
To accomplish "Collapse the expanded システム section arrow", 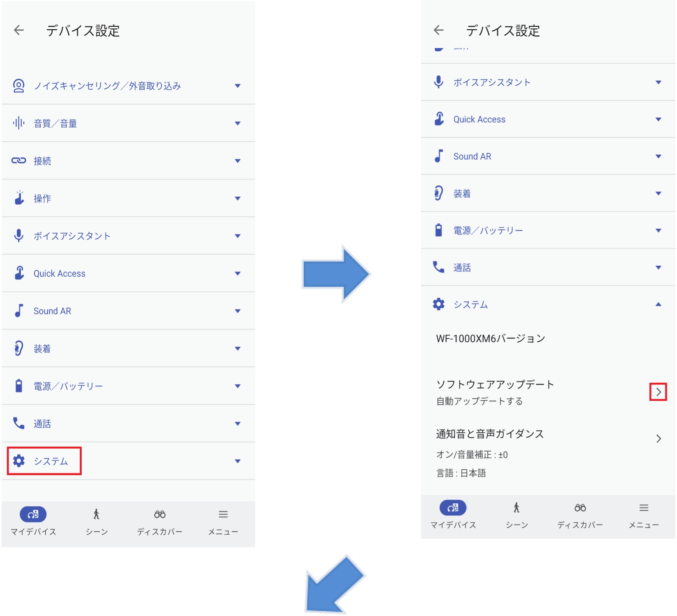I will (x=658, y=304).
